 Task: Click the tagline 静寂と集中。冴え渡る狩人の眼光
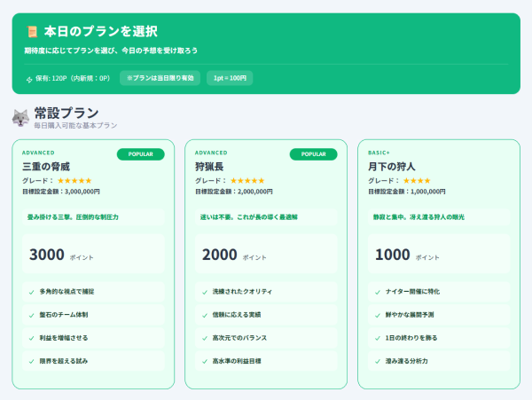pyautogui.click(x=419, y=217)
